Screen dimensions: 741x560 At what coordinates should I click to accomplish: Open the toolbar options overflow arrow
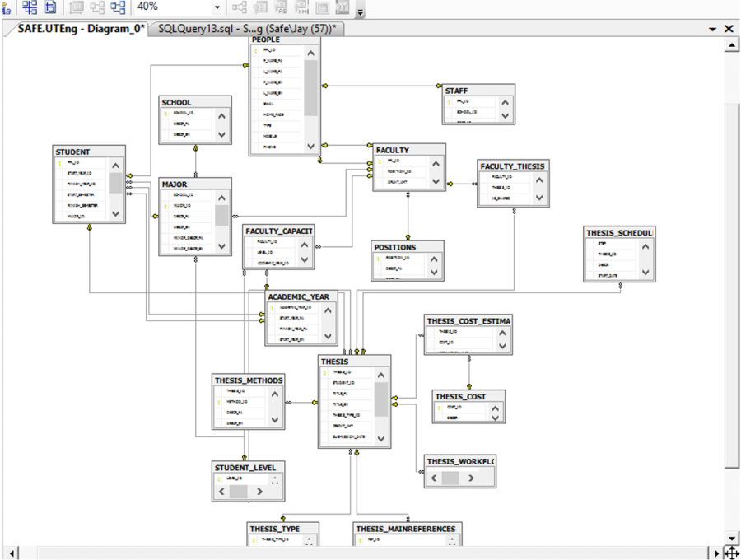pyautogui.click(x=360, y=12)
